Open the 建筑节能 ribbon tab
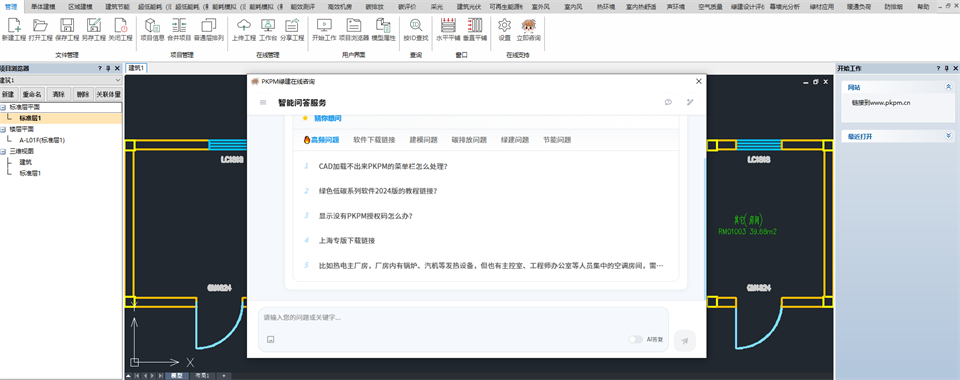The height and width of the screenshot is (380, 960). (x=117, y=6)
